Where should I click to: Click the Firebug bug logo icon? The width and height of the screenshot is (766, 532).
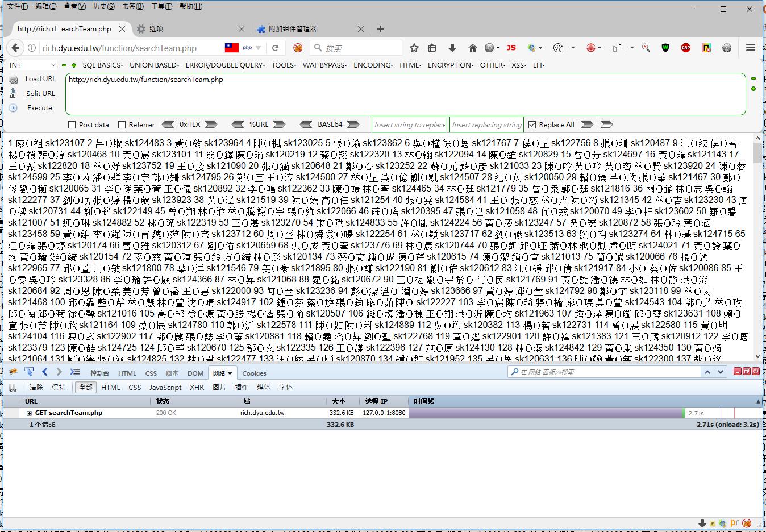13,372
